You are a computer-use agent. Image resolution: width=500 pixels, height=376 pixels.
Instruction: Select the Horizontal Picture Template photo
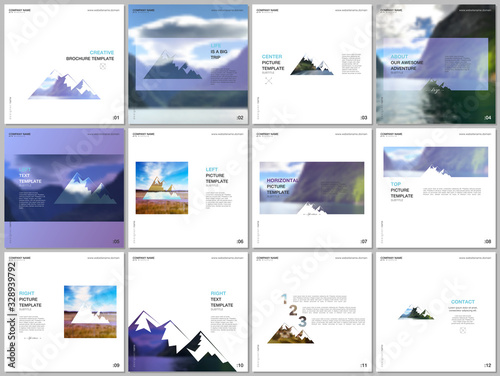312,188
